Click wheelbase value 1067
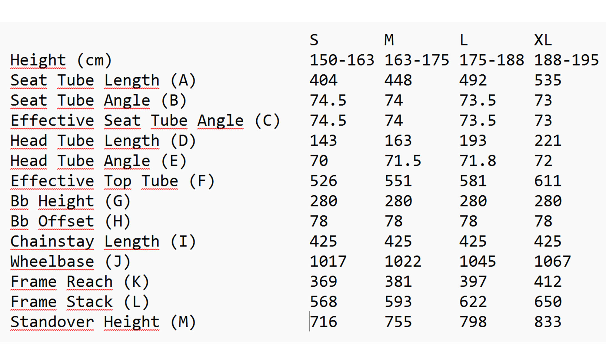The height and width of the screenshot is (364, 606). (552, 262)
